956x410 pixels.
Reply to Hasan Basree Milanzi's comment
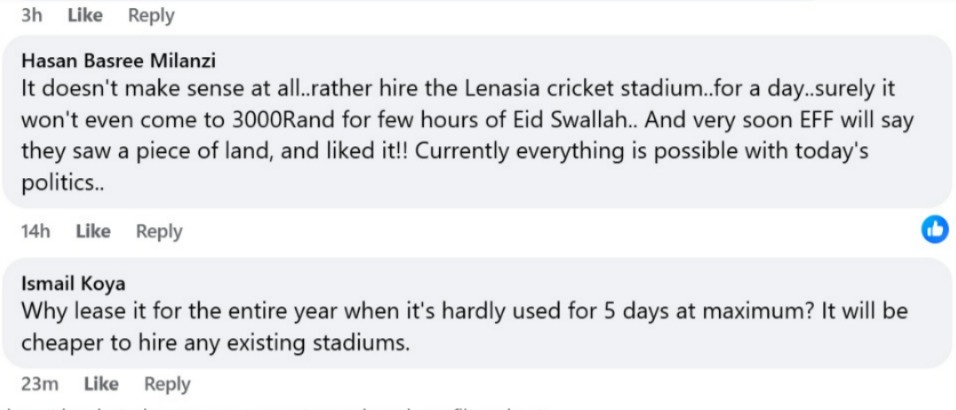pos(159,231)
